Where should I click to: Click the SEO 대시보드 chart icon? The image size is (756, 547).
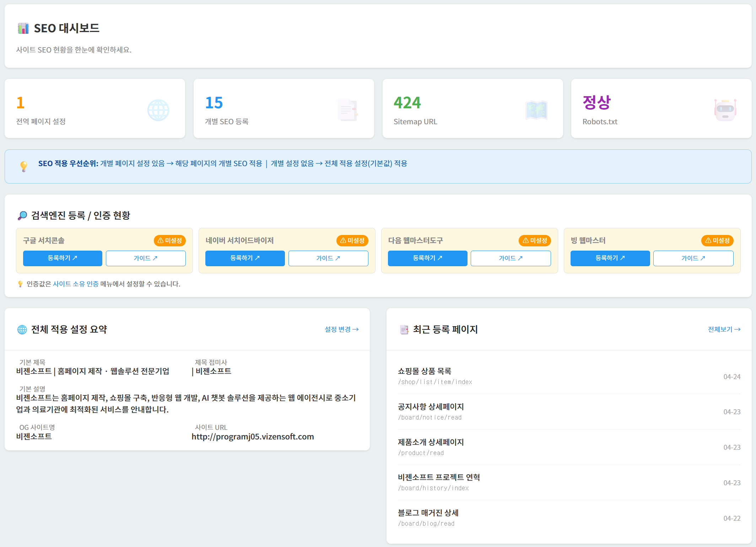pyautogui.click(x=23, y=28)
